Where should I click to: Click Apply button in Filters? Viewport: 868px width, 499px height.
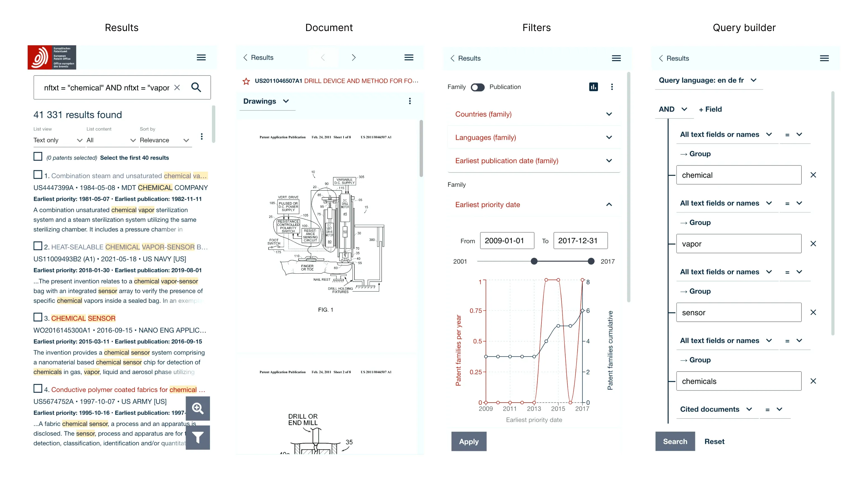pyautogui.click(x=469, y=441)
